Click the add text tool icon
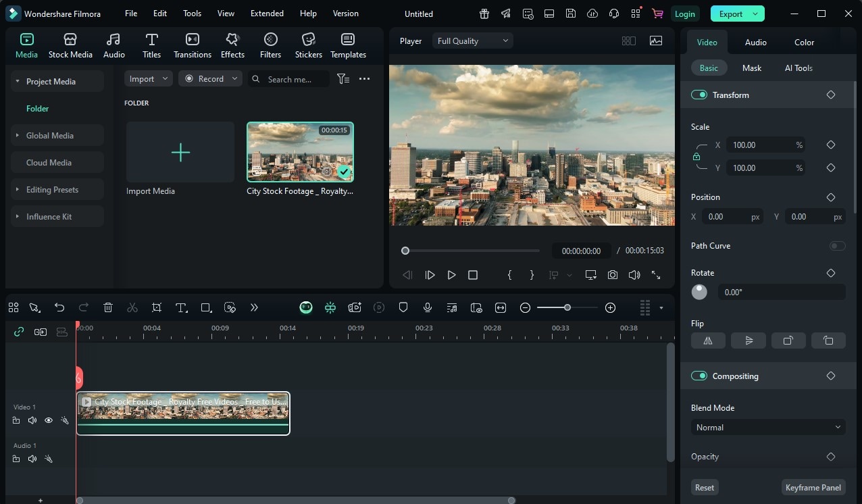862x504 pixels. click(x=181, y=307)
